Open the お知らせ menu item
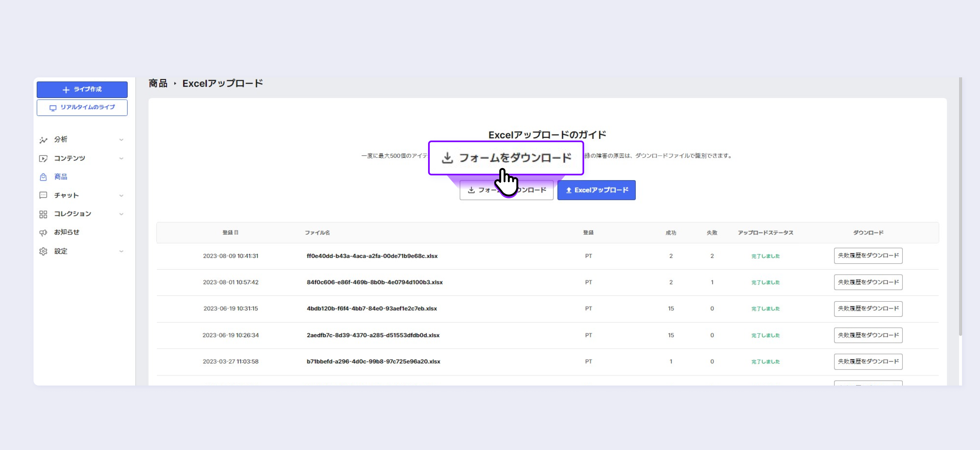Screen dimensions: 980x450 click(x=67, y=232)
